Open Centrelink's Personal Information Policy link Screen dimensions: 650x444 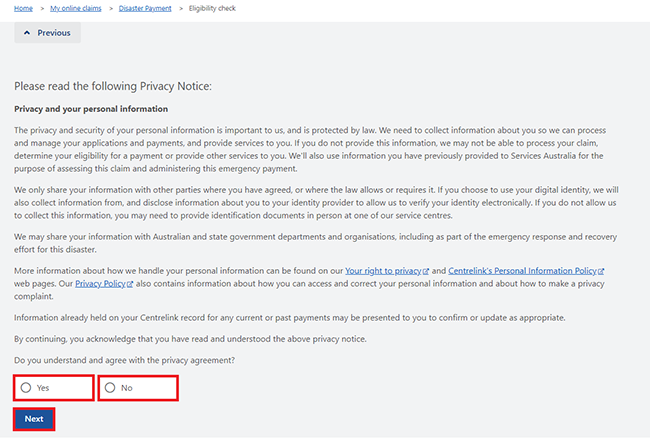(522, 271)
